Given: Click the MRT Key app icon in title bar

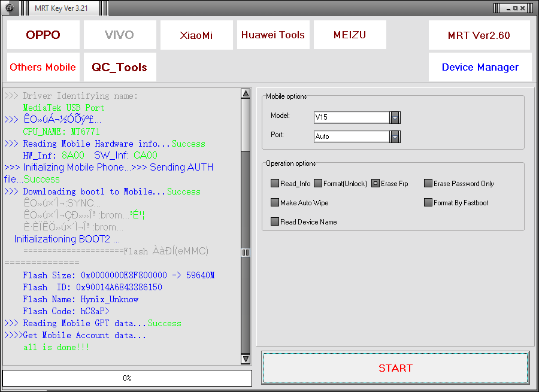Looking at the screenshot, I should click(x=10, y=8).
